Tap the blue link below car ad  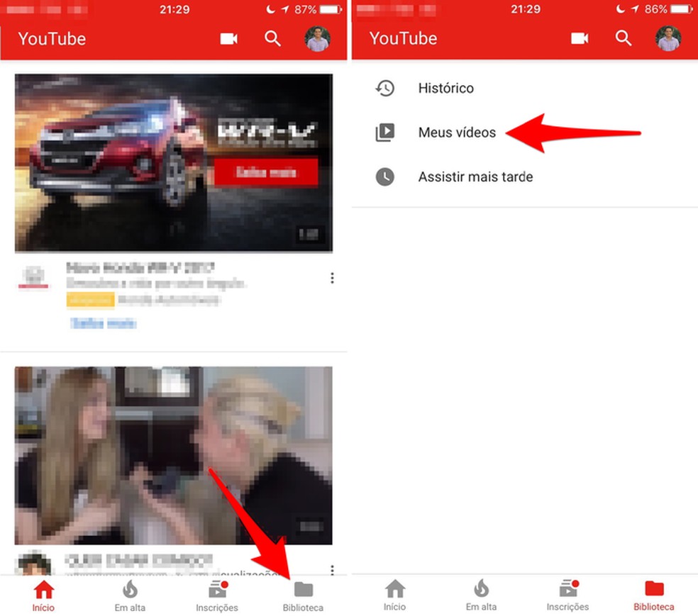point(104,323)
